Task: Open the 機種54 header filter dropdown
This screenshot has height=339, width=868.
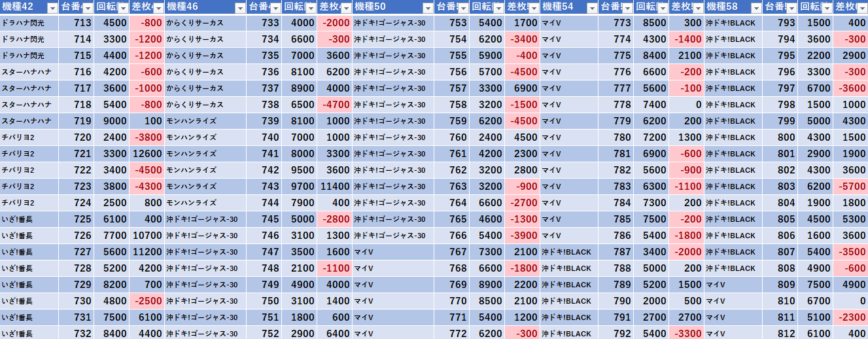Action: pos(591,8)
